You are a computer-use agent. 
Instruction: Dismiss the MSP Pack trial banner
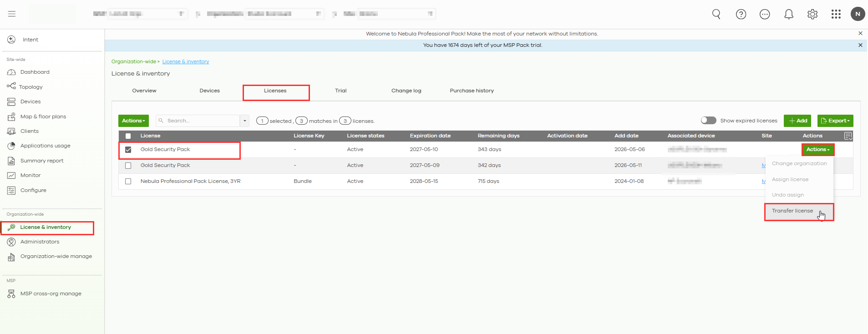[860, 45]
